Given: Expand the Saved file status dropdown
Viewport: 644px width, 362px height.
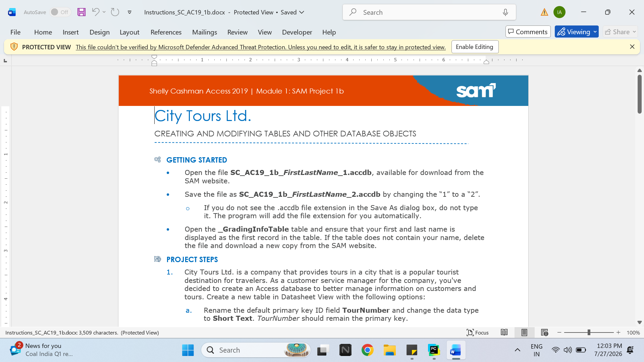Looking at the screenshot, I should [302, 12].
